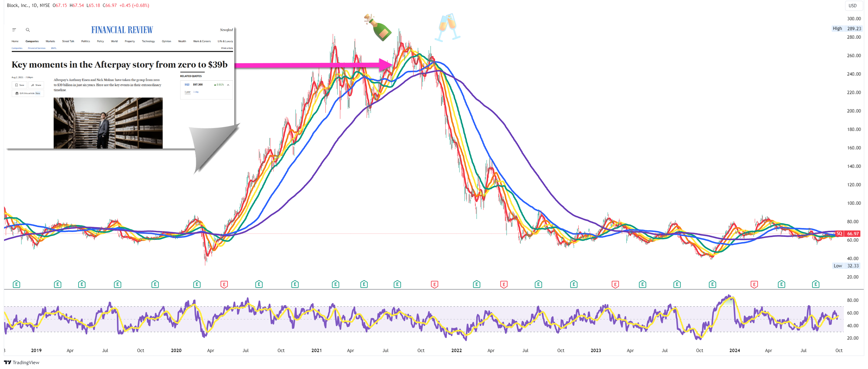868x369 pixels.
Task: Click the red earnings marker for November 2021
Action: click(434, 284)
